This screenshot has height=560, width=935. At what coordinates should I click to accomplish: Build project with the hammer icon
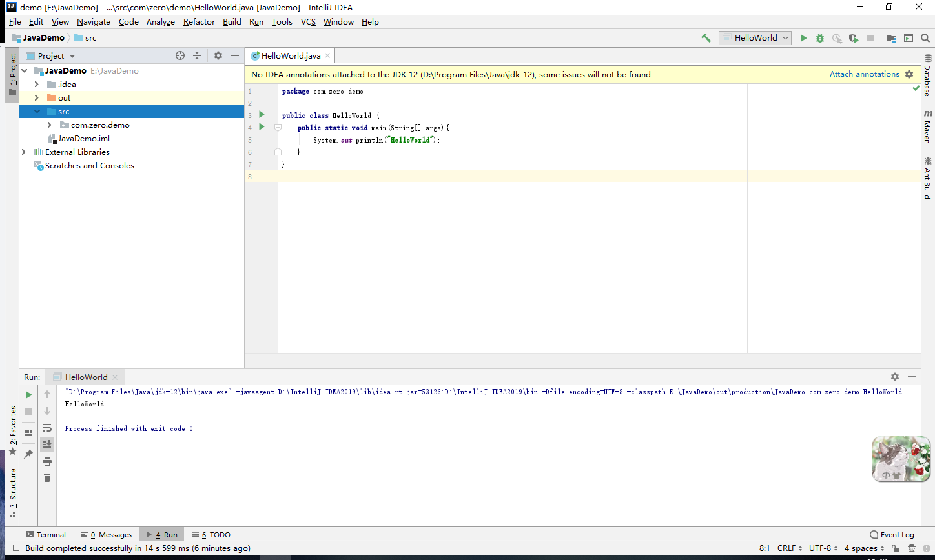[x=706, y=38]
